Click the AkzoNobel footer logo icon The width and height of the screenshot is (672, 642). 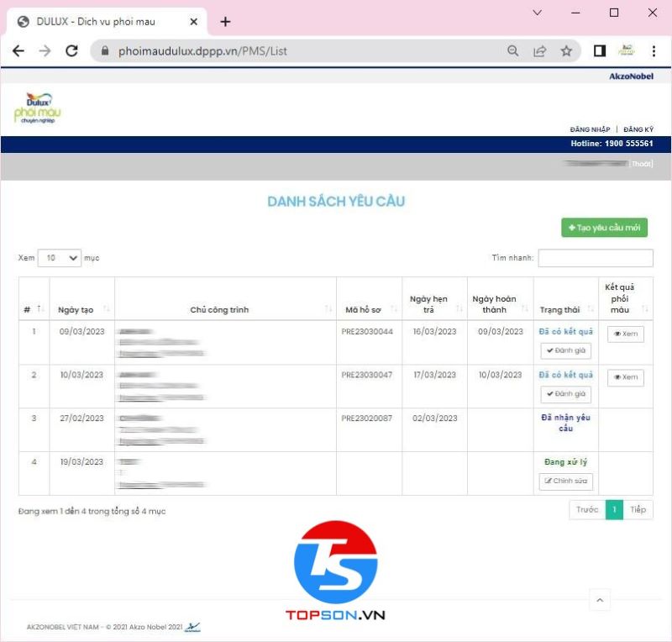pos(192,627)
